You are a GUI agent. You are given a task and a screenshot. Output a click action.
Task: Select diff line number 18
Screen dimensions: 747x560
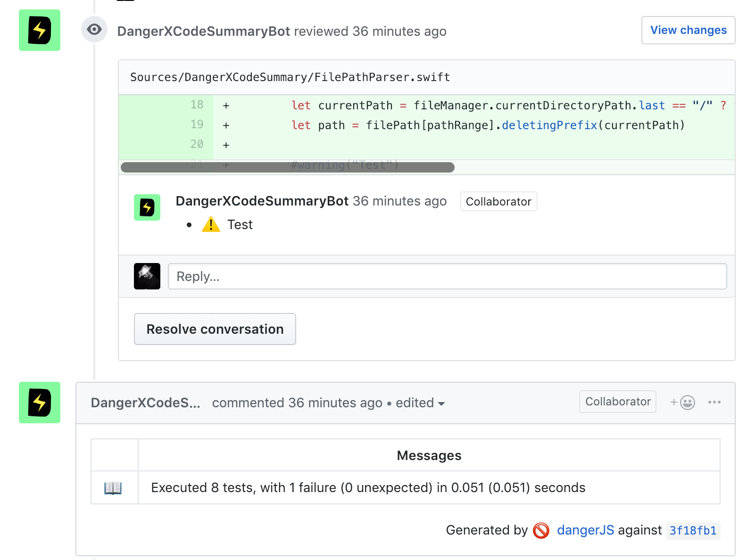197,105
